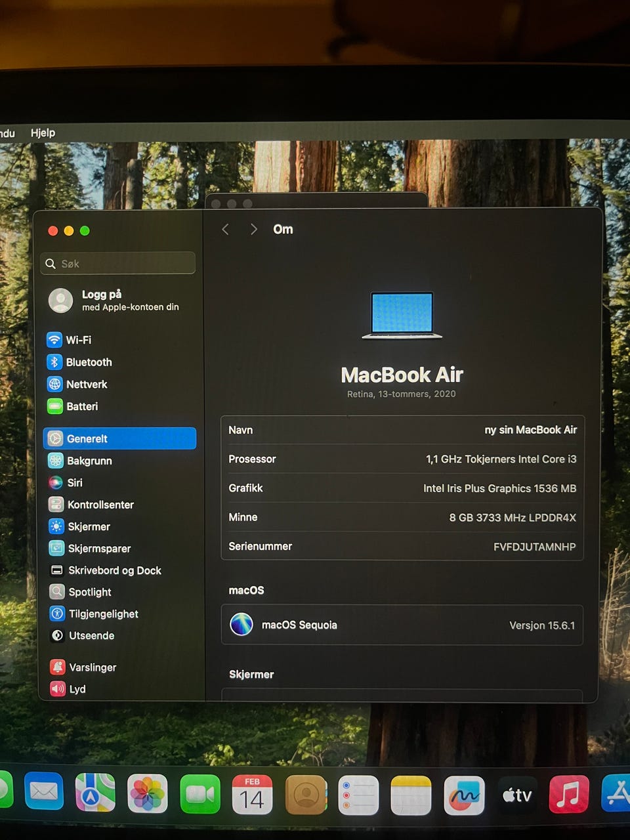
Task: Launch Photos app from Dock
Action: click(148, 794)
